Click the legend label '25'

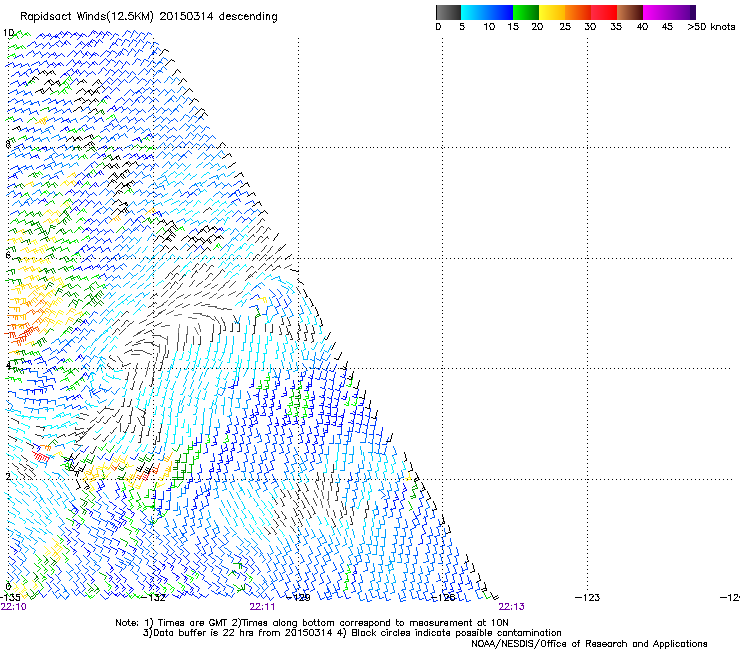click(x=565, y=27)
